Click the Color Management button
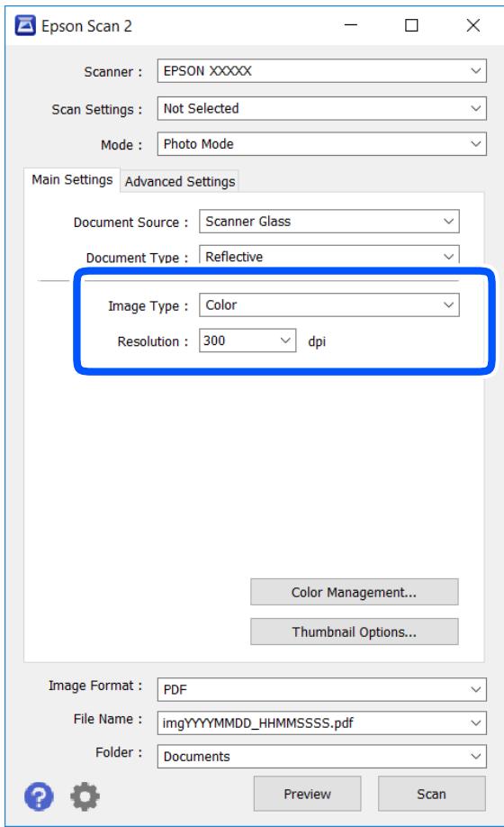The image size is (504, 827). 355,592
